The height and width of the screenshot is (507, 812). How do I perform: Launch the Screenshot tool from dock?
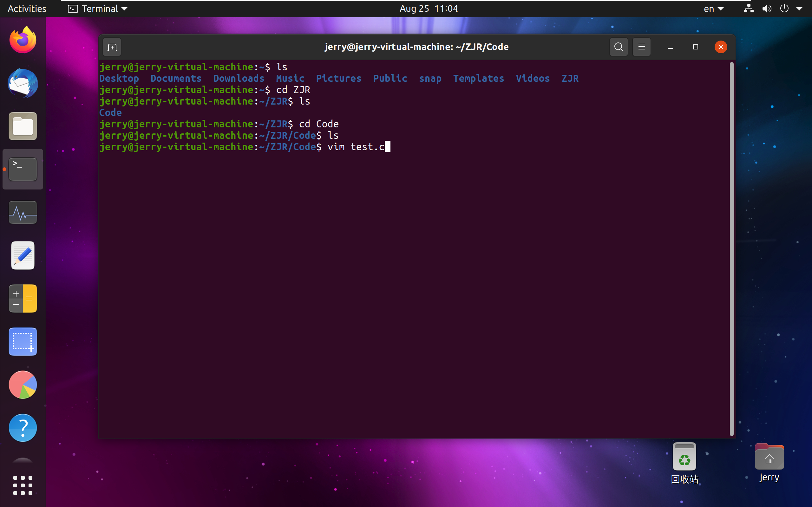23,342
